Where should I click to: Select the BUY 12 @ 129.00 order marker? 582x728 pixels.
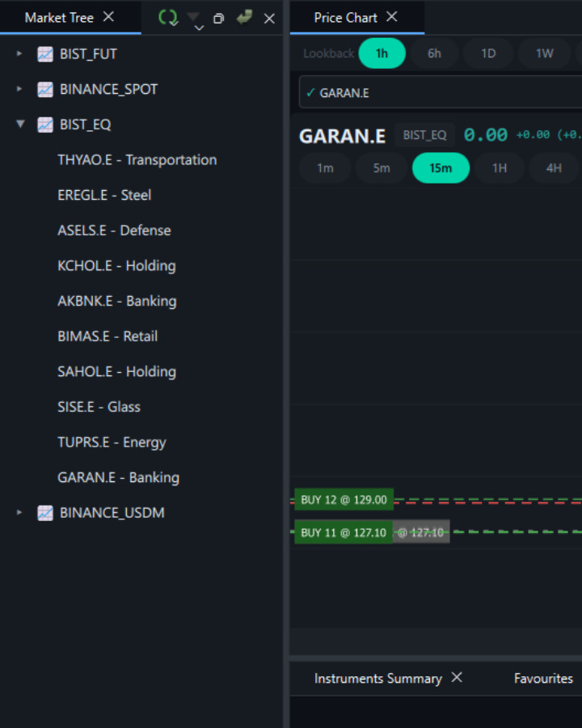click(x=344, y=500)
